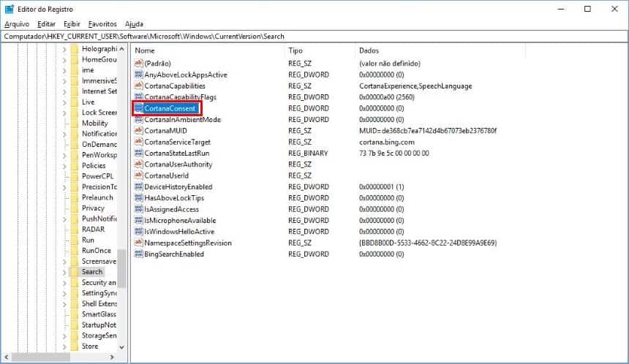Open the Ajuda menu
Viewport: 629px width, 364px height.
[134, 24]
